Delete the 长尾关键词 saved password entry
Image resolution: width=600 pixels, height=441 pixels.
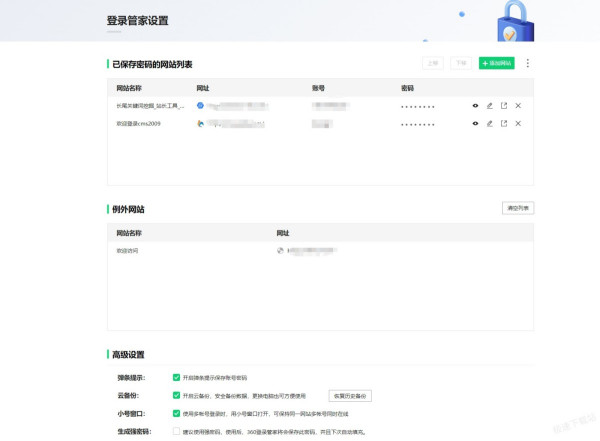pos(518,106)
